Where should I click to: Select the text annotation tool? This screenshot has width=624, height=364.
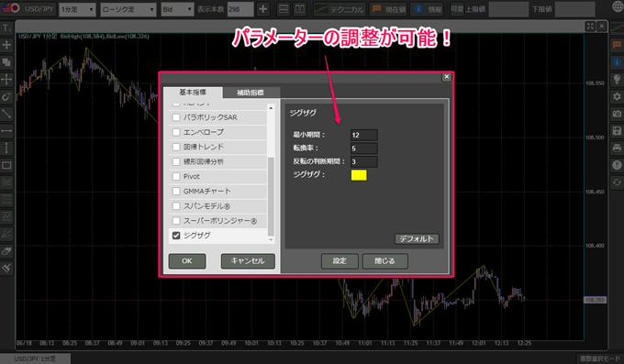[6, 28]
